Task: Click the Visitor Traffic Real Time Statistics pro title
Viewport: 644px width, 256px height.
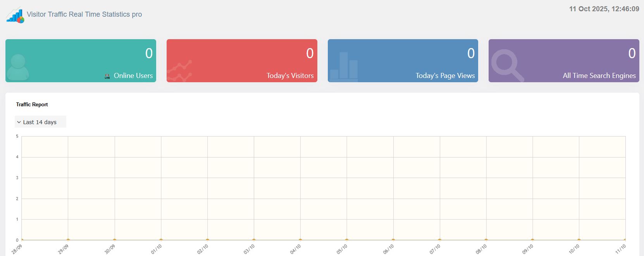Action: coord(84,14)
